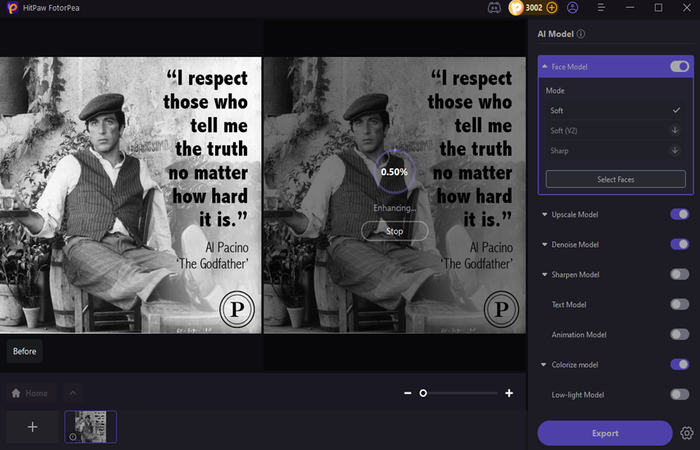700x450 pixels.
Task: Zoom in with the plus icon
Action: (509, 393)
